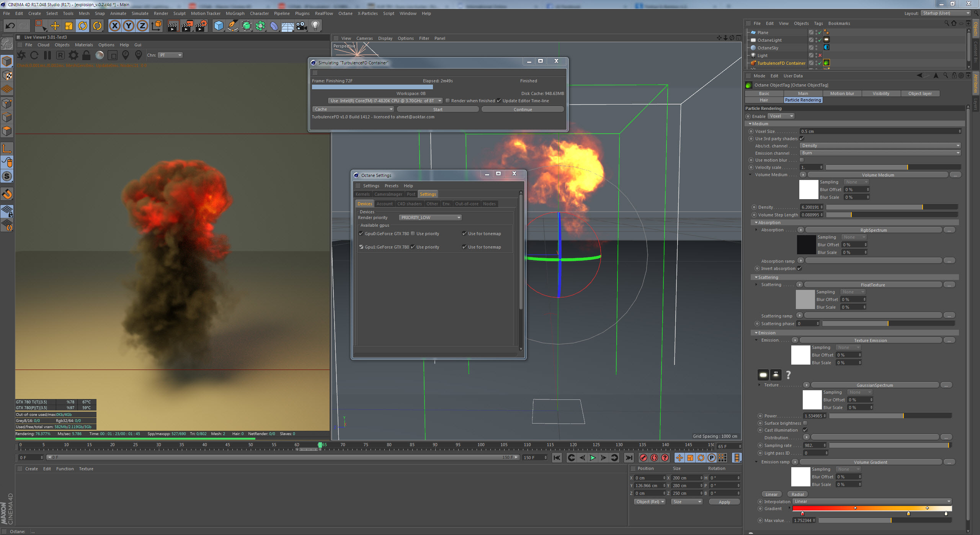Select the Move tool in toolbar

pos(55,26)
